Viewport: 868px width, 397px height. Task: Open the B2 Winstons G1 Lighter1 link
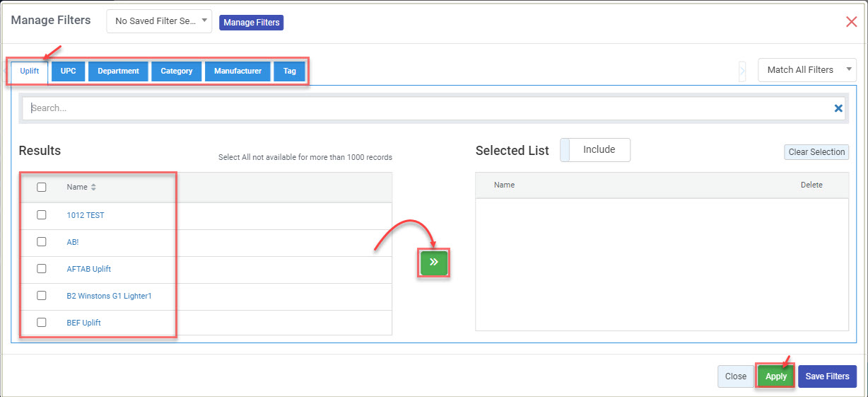coord(109,296)
